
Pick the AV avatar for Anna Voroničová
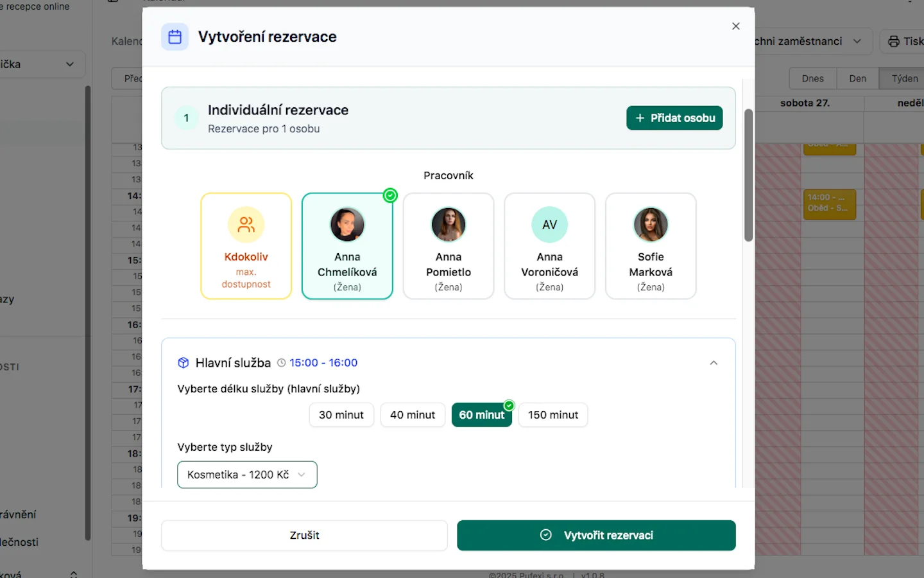coord(549,225)
